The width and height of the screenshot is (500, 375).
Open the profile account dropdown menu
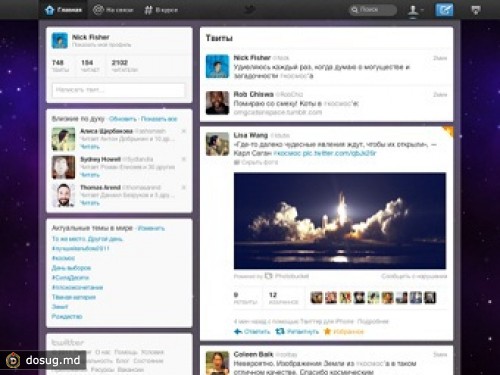coord(415,10)
